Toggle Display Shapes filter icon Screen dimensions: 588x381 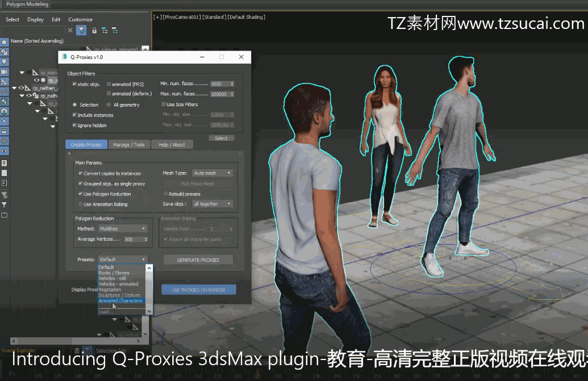click(x=4, y=52)
